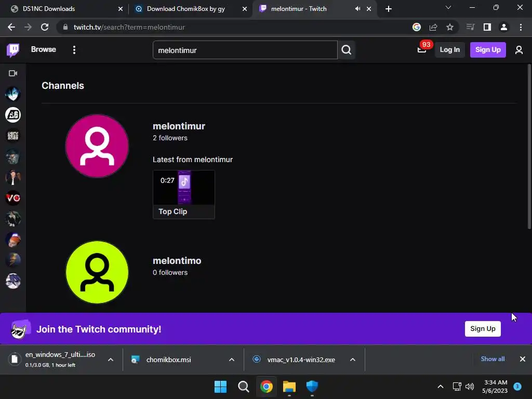Click the melontimur search input field
The image size is (532, 399).
pyautogui.click(x=245, y=50)
